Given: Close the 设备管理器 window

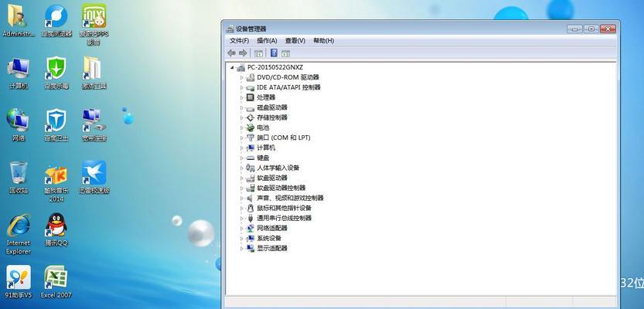Looking at the screenshot, I should [x=608, y=29].
